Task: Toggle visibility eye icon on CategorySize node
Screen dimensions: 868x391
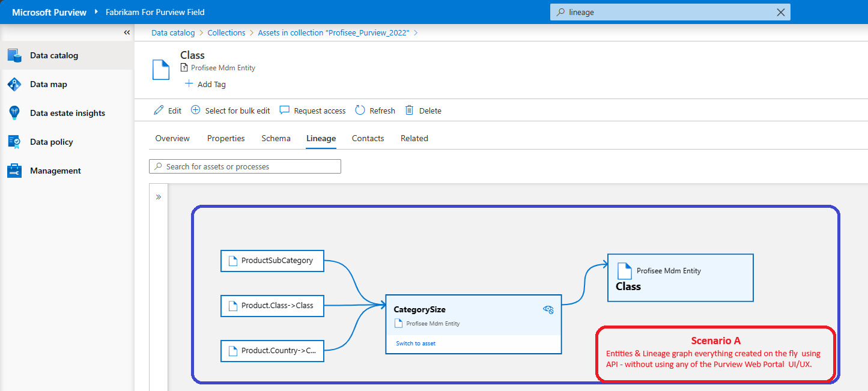Action: click(x=548, y=309)
